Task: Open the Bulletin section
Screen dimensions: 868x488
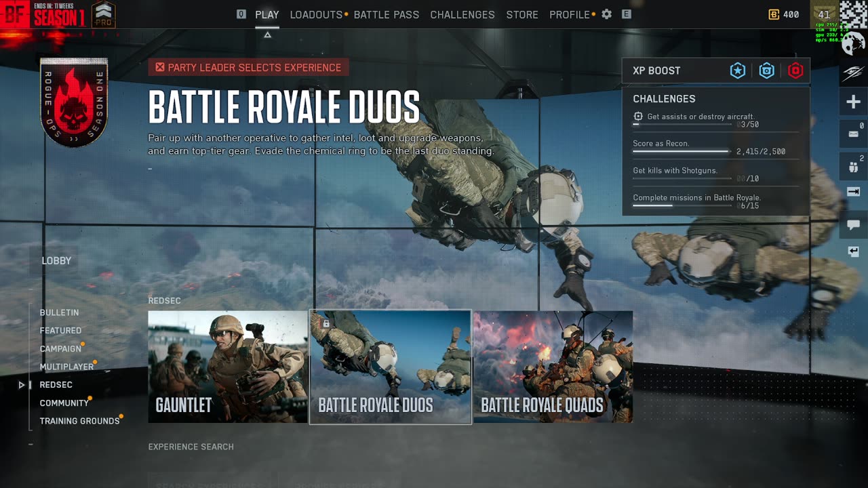Action: coord(59,312)
